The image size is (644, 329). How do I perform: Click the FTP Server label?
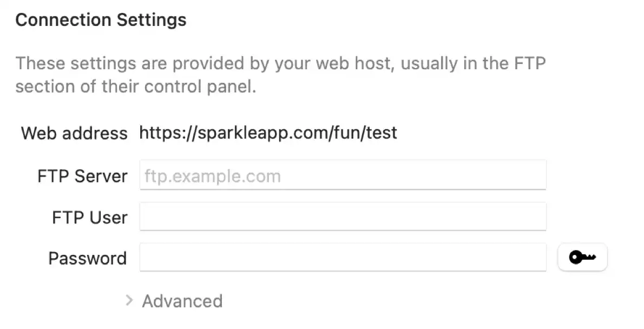pyautogui.click(x=82, y=176)
